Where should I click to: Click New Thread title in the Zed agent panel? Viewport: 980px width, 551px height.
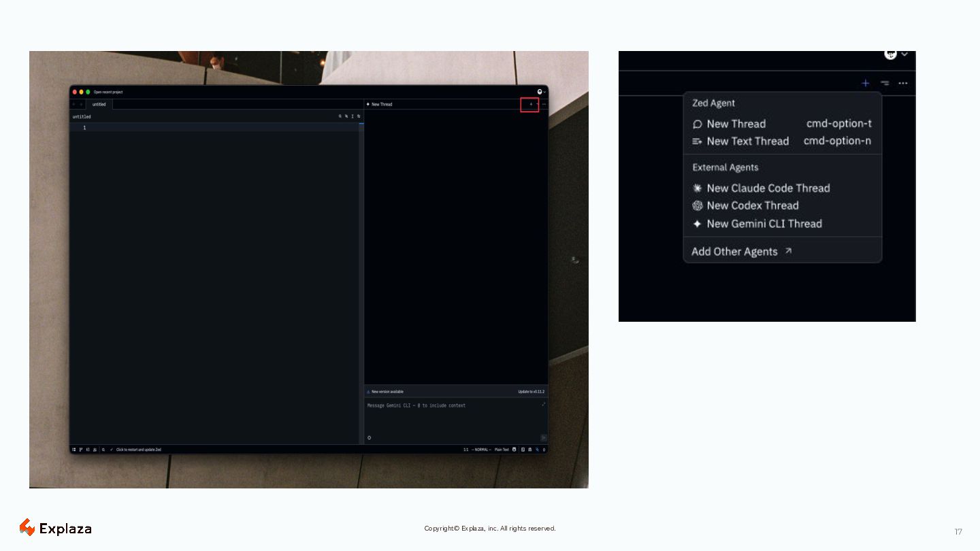point(382,104)
